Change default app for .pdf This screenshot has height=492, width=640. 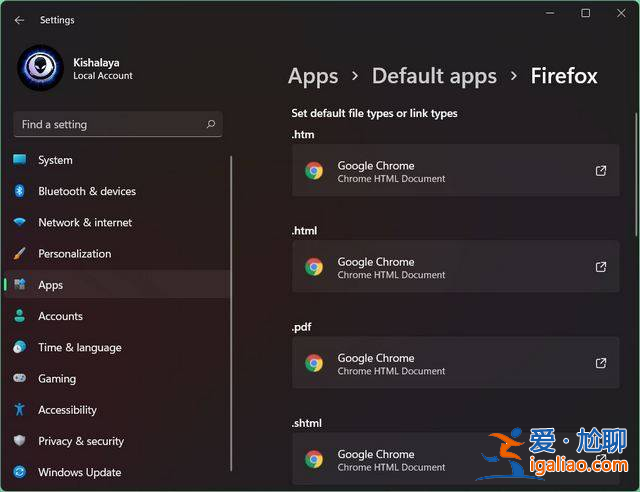point(456,363)
